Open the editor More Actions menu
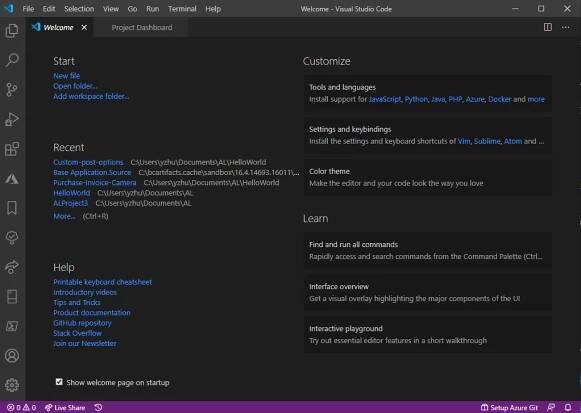 [565, 27]
